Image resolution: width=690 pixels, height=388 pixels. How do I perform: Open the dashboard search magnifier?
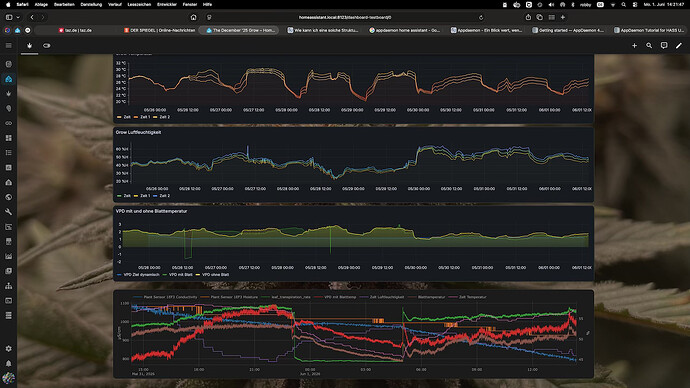pos(649,45)
